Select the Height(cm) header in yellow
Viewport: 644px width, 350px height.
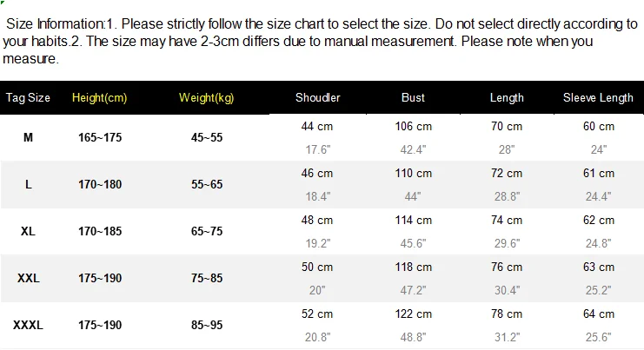click(x=99, y=97)
